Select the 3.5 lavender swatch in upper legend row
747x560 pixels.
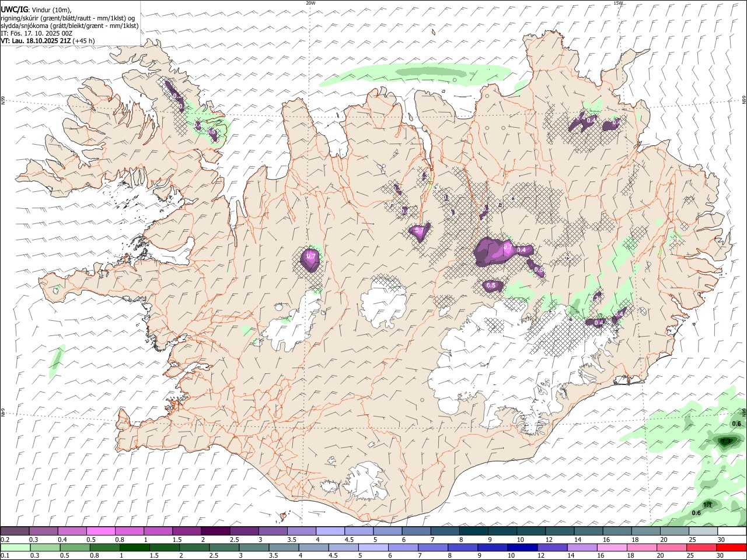tap(302, 531)
